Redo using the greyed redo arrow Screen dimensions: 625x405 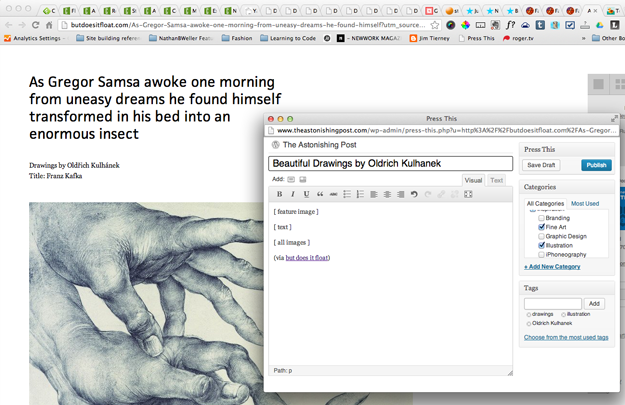[428, 194]
